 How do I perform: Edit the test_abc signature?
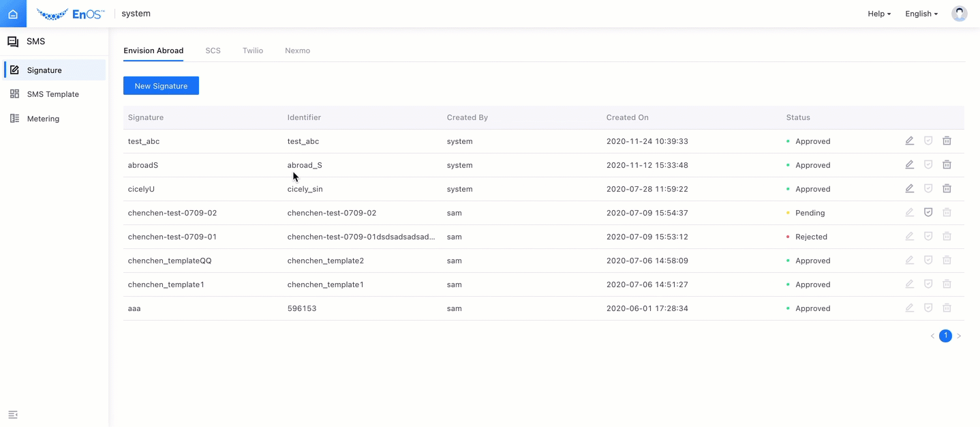(909, 141)
